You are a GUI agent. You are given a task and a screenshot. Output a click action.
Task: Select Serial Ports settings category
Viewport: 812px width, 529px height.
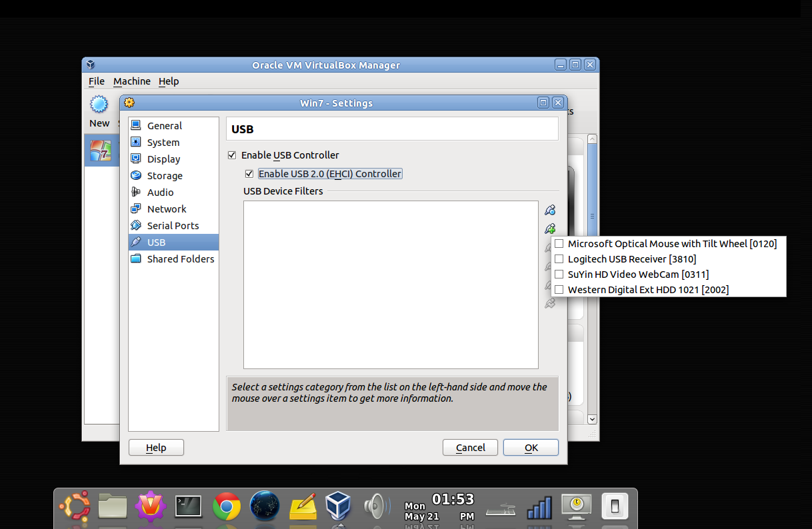click(x=173, y=226)
